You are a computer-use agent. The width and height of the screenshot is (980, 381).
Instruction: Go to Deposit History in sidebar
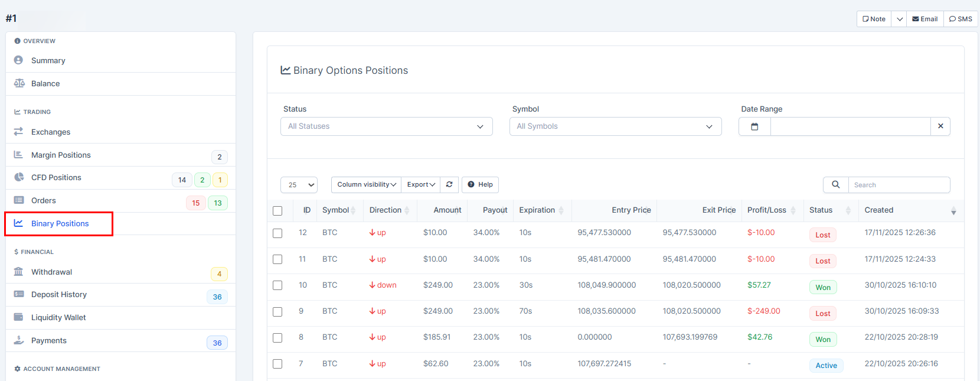59,294
